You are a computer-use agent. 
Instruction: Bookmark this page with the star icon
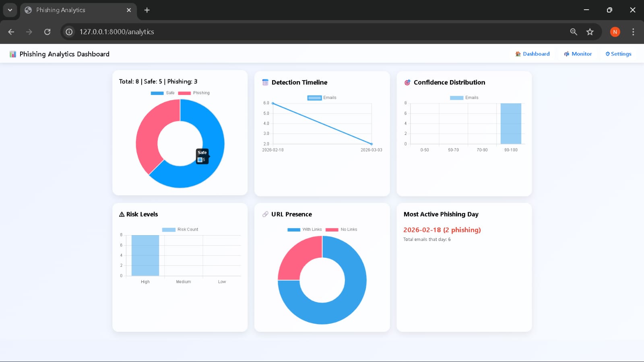(590, 32)
